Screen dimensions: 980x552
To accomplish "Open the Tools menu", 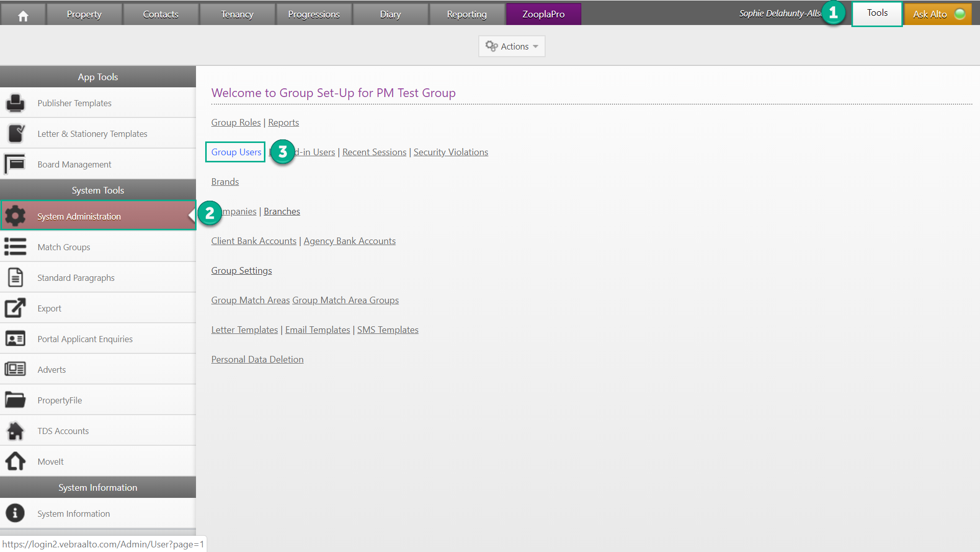I will pyautogui.click(x=877, y=13).
